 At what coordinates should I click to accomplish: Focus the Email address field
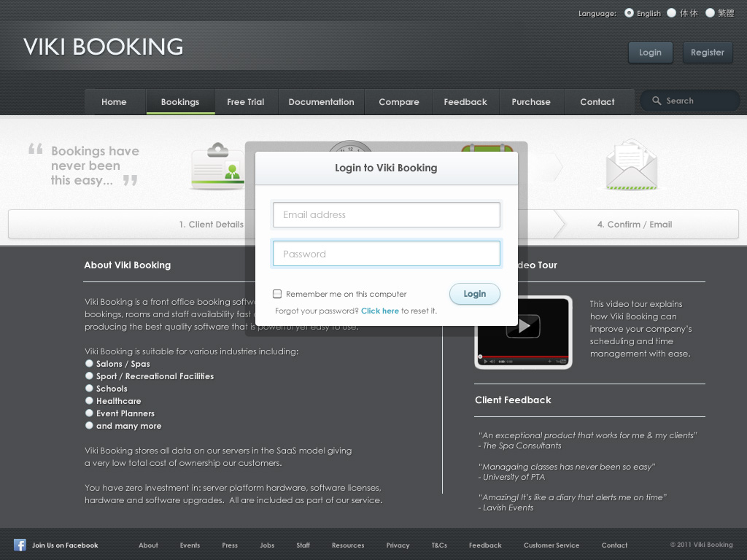pos(387,215)
